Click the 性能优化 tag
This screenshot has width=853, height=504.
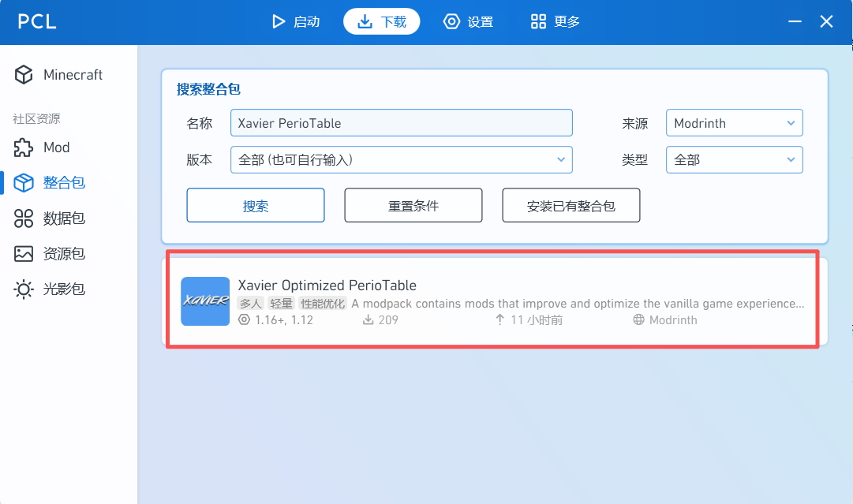click(323, 304)
